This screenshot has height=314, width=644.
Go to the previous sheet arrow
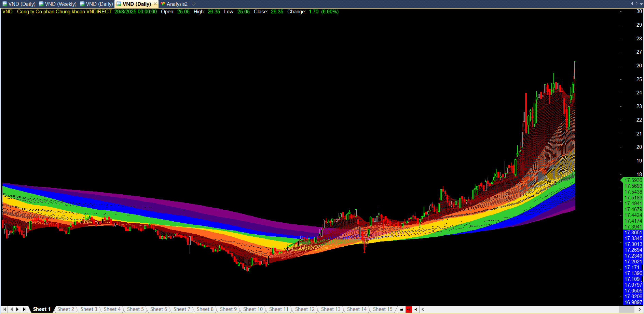click(11, 309)
